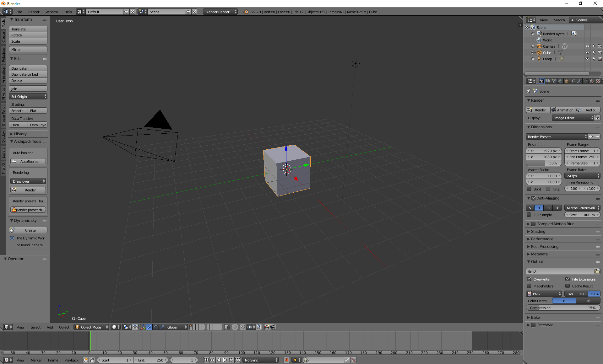
Task: Open the Window menu
Action: point(52,12)
